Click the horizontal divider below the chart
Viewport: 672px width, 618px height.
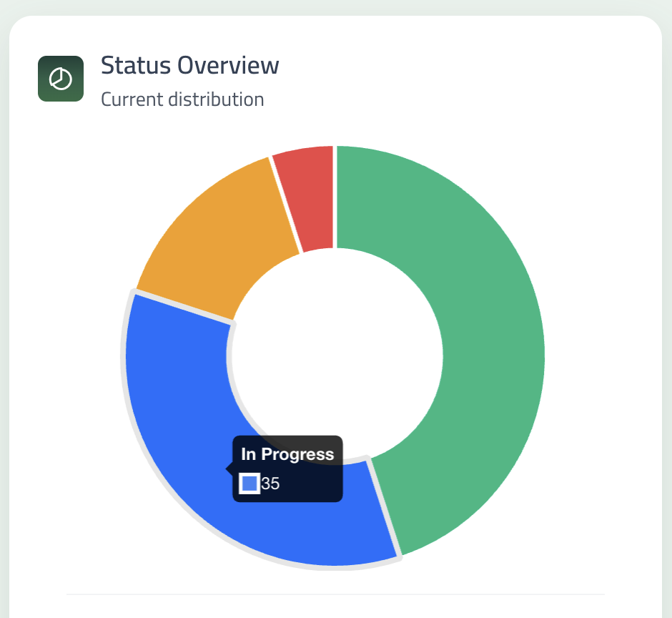335,594
